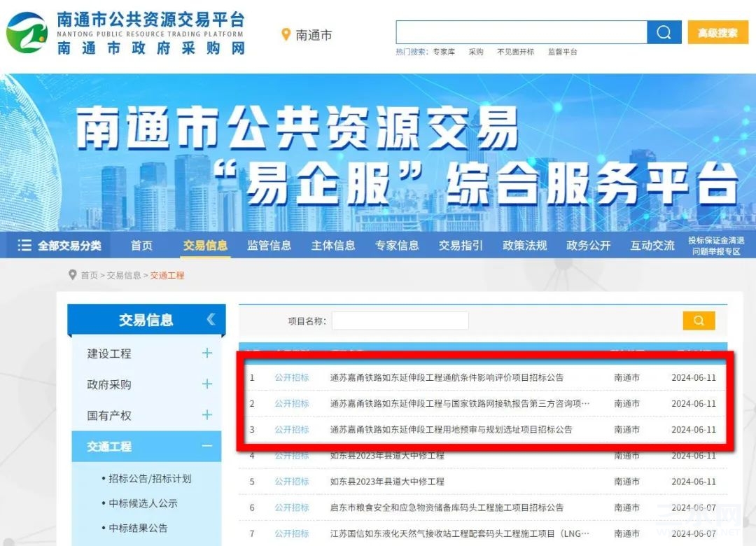Click the orange project search button
The width and height of the screenshot is (756, 546).
pyautogui.click(x=699, y=321)
